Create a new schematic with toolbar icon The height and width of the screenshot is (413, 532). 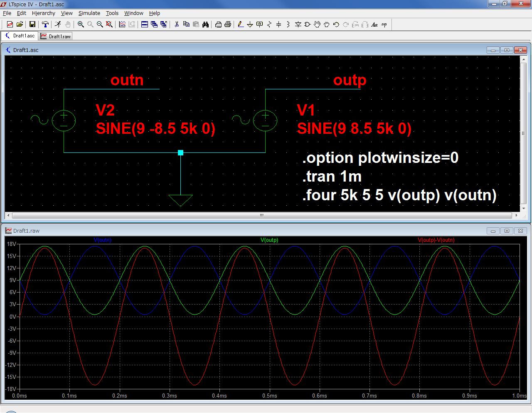tap(10, 25)
